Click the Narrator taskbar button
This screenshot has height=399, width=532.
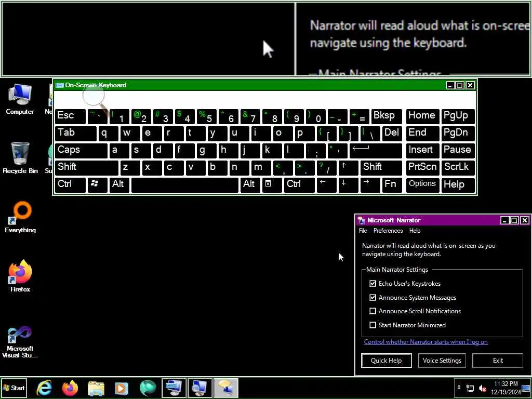[225, 388]
